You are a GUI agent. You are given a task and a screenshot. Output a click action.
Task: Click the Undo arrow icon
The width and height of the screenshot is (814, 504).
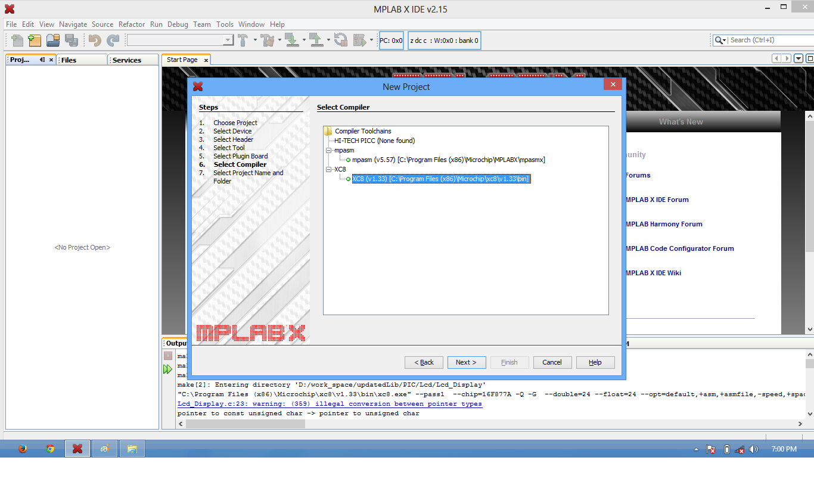point(95,41)
